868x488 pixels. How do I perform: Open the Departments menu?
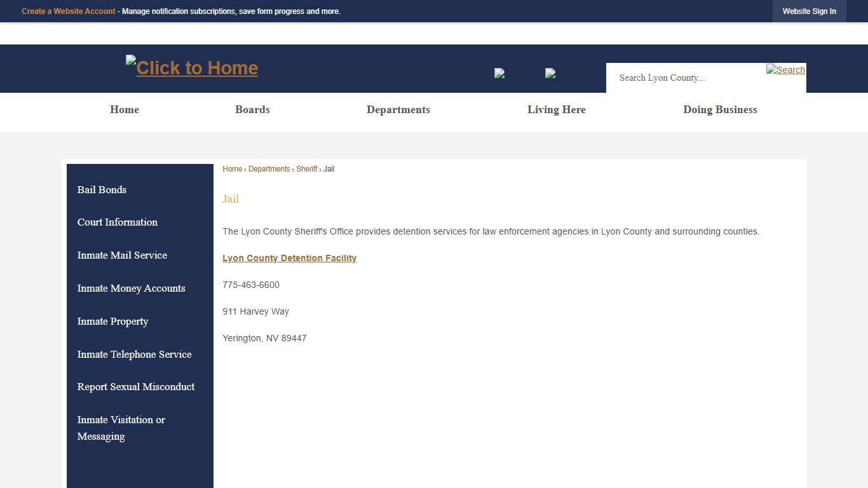pyautogui.click(x=398, y=109)
